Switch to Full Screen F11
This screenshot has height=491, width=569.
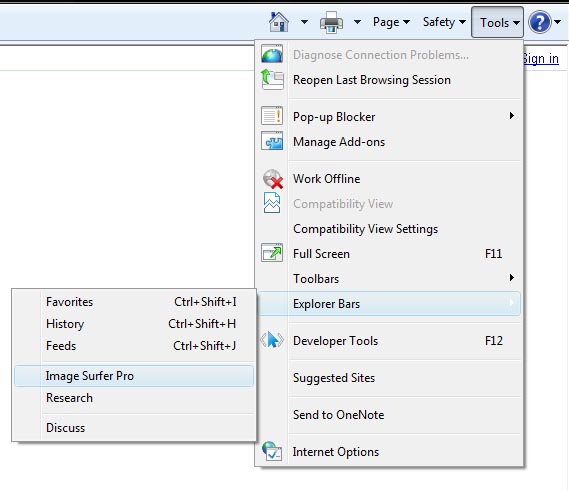click(x=389, y=254)
